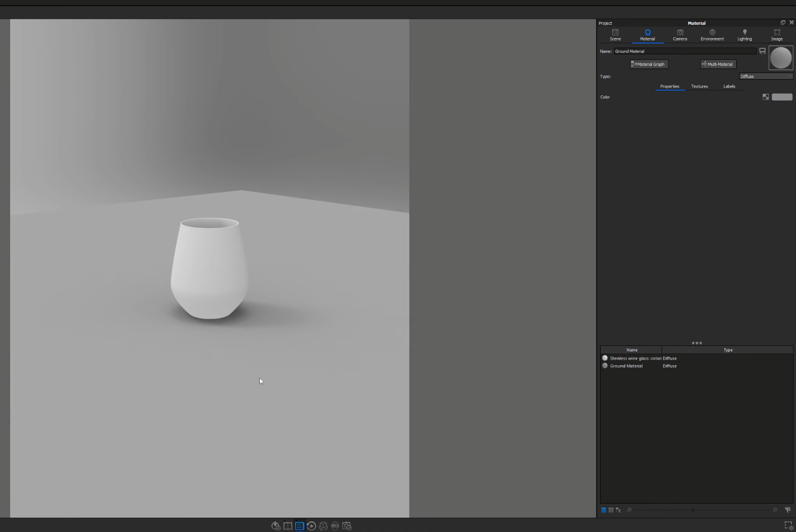Viewport: 796px width, 532px height.
Task: Open the Material Graph button
Action: click(649, 64)
